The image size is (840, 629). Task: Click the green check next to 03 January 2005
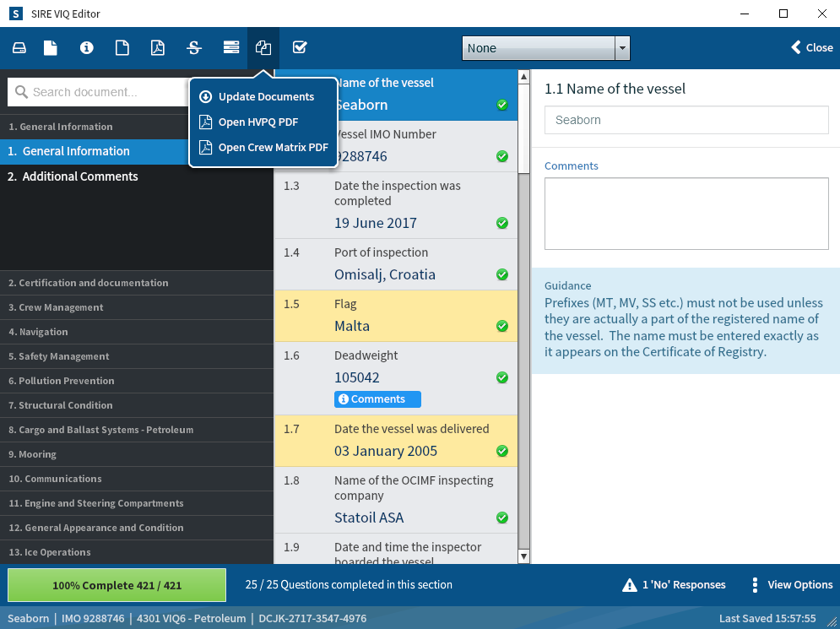pos(502,451)
